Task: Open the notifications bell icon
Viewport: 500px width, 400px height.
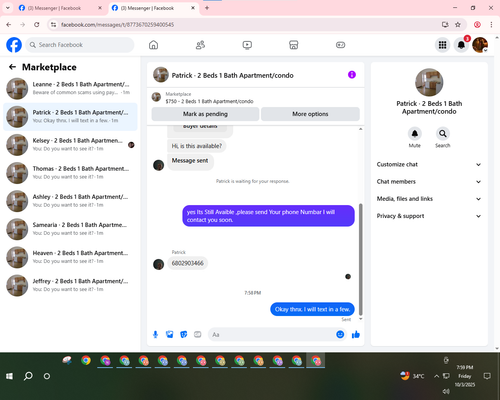Action: tap(461, 45)
